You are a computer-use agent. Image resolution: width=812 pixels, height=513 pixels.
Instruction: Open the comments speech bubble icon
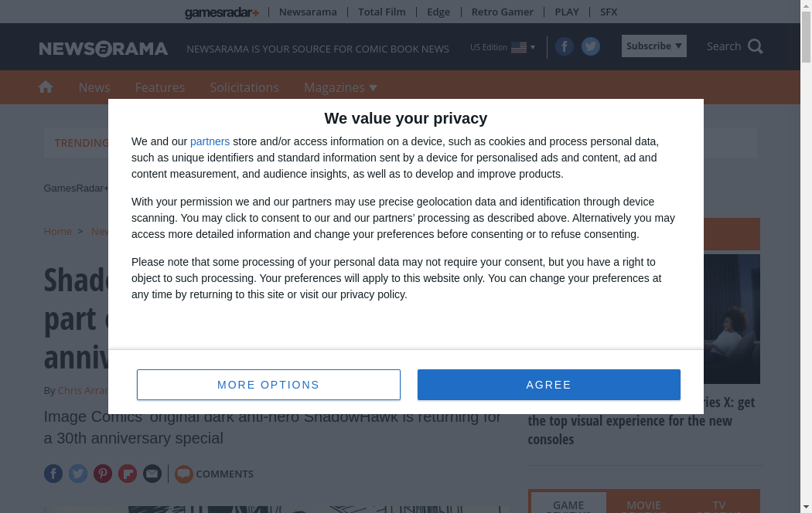click(x=184, y=474)
